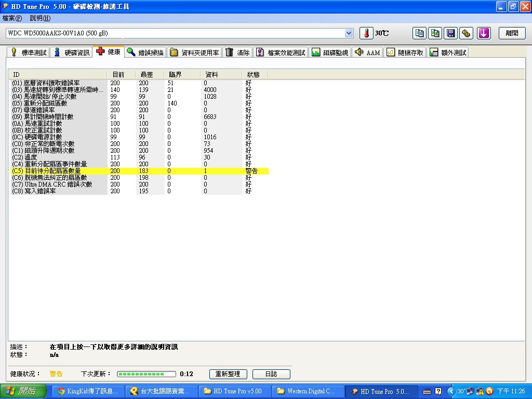This screenshot has height=399, width=532.
Task: Click the 警告 status in the C5 row
Action: [251, 171]
